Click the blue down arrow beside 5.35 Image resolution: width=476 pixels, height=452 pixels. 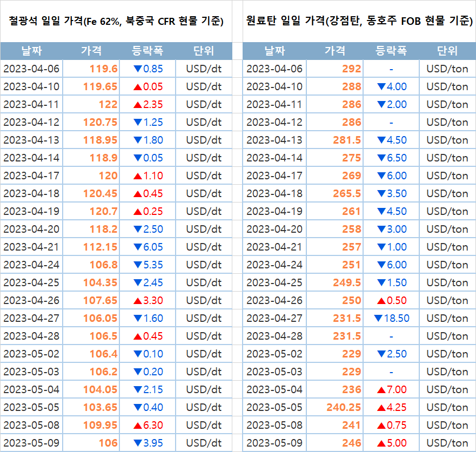(138, 265)
